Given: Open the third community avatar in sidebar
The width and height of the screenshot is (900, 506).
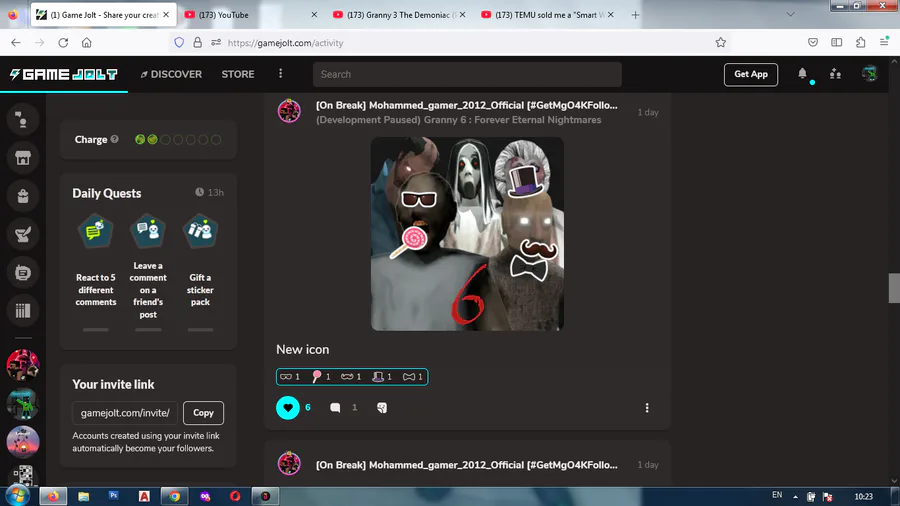Looking at the screenshot, I should coord(23,442).
